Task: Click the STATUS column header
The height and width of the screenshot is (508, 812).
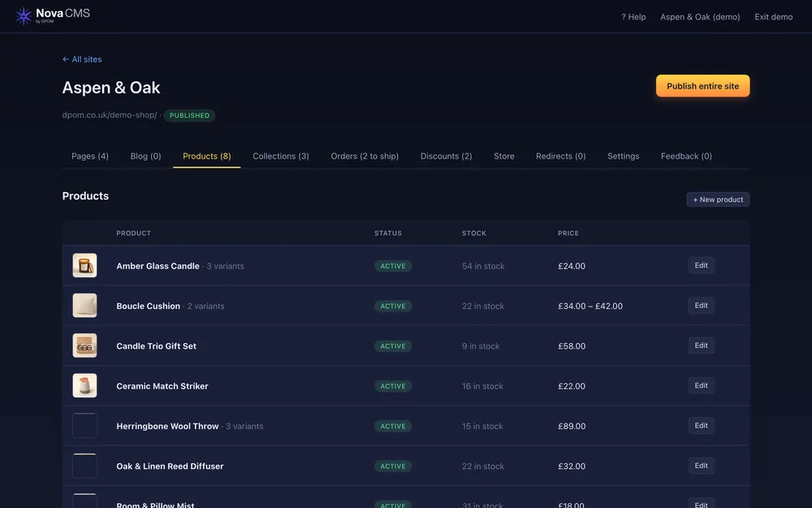Action: 388,233
